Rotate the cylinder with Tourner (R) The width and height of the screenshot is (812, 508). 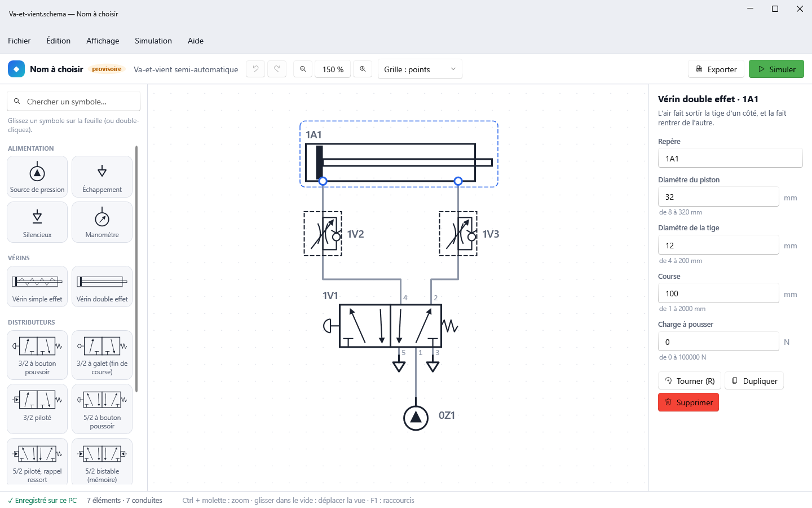(x=690, y=380)
